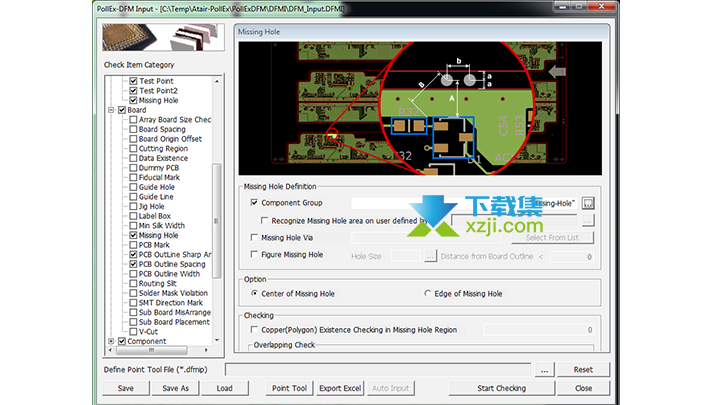720x405 pixels.
Task: Enable Recognize Missing Hole area checkbox
Action: click(264, 220)
